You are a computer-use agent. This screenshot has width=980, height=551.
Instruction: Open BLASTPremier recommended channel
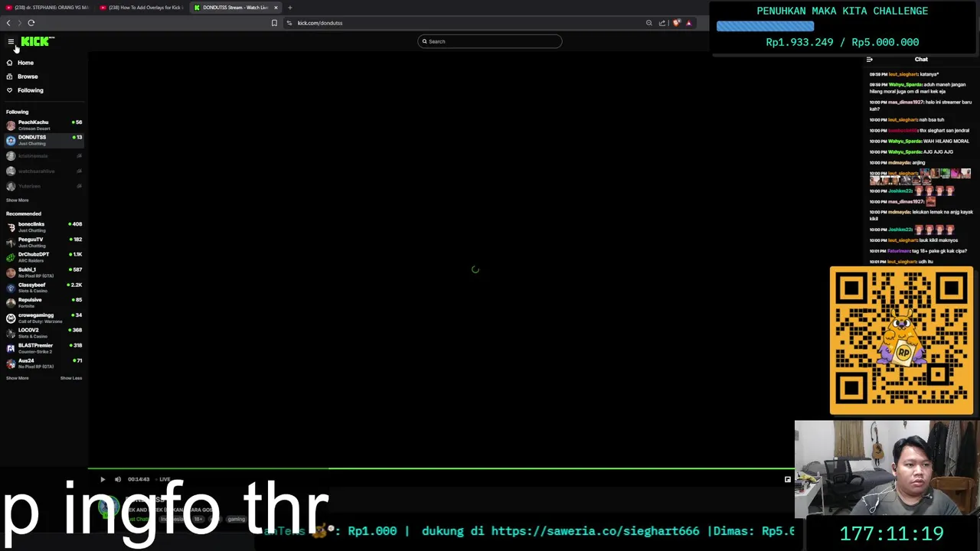[x=44, y=348]
